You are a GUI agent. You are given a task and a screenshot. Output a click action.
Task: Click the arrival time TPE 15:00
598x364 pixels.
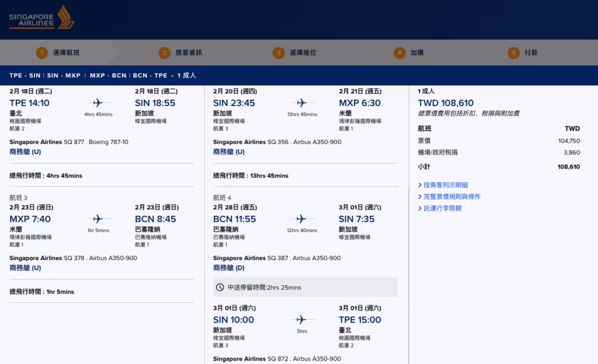[x=360, y=320]
